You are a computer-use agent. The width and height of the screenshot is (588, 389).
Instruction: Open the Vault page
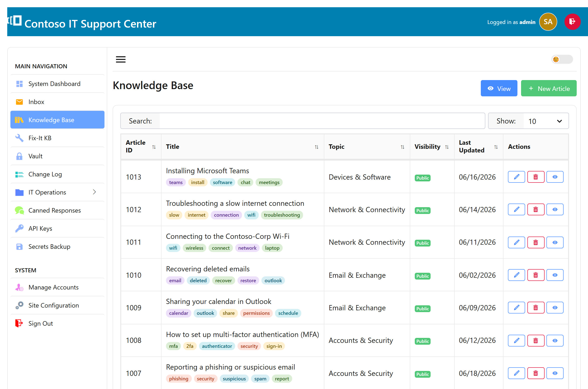tap(57, 156)
